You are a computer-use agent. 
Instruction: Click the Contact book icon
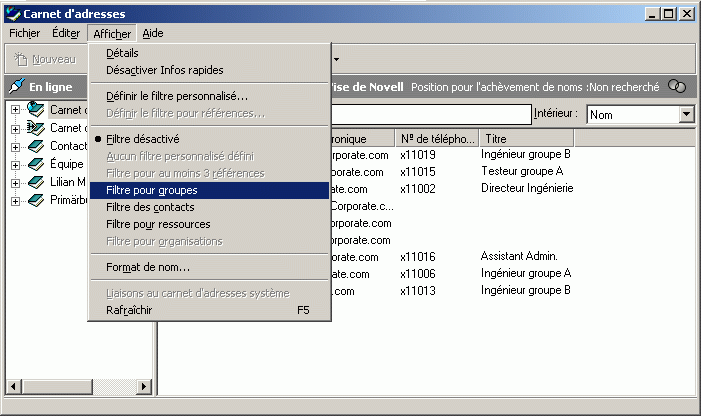tap(36, 146)
